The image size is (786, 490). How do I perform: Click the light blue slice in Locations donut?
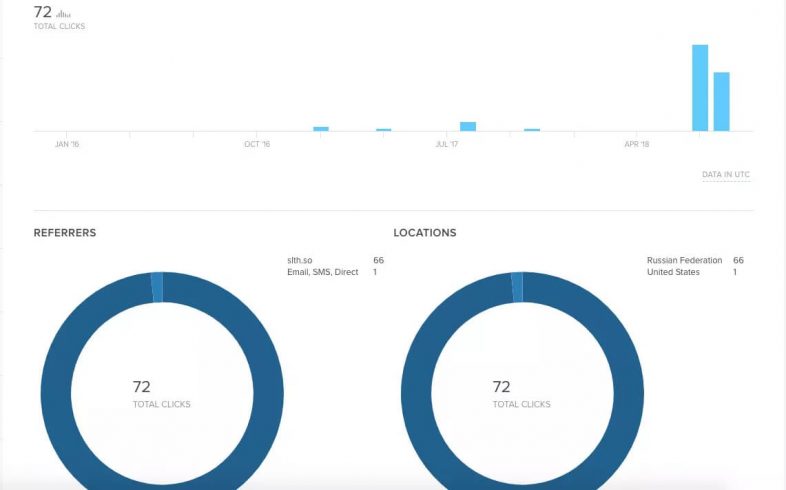point(517,288)
